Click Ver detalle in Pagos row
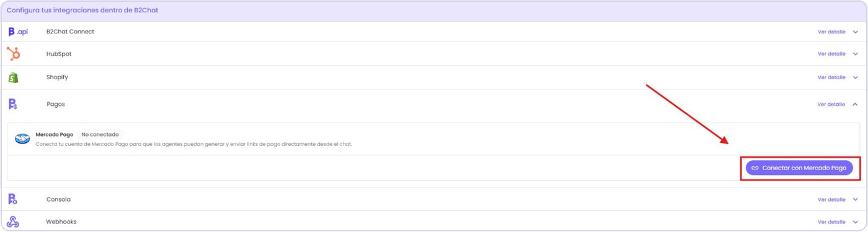This screenshot has width=868, height=232. tap(831, 104)
